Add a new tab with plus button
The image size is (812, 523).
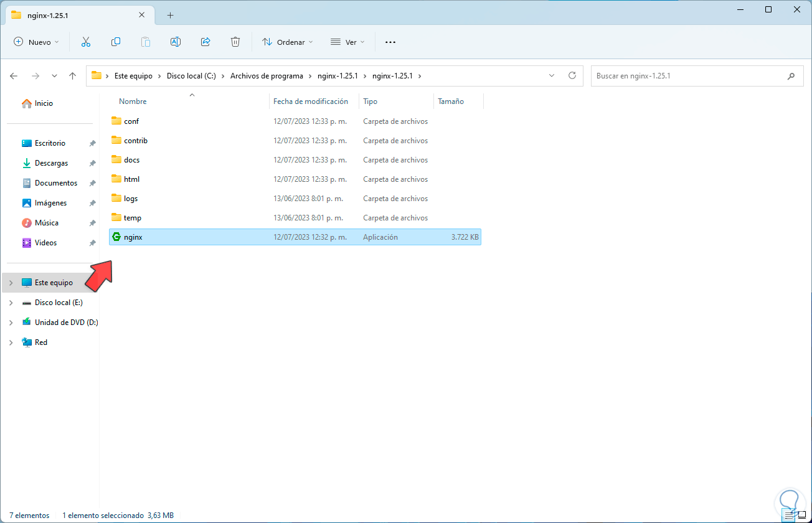(170, 15)
